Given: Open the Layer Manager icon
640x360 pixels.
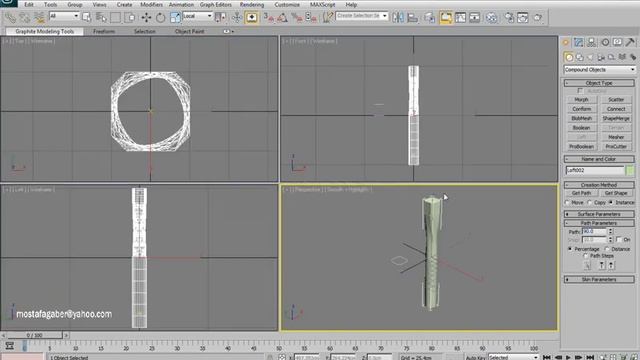Looking at the screenshot, I should tap(429, 17).
